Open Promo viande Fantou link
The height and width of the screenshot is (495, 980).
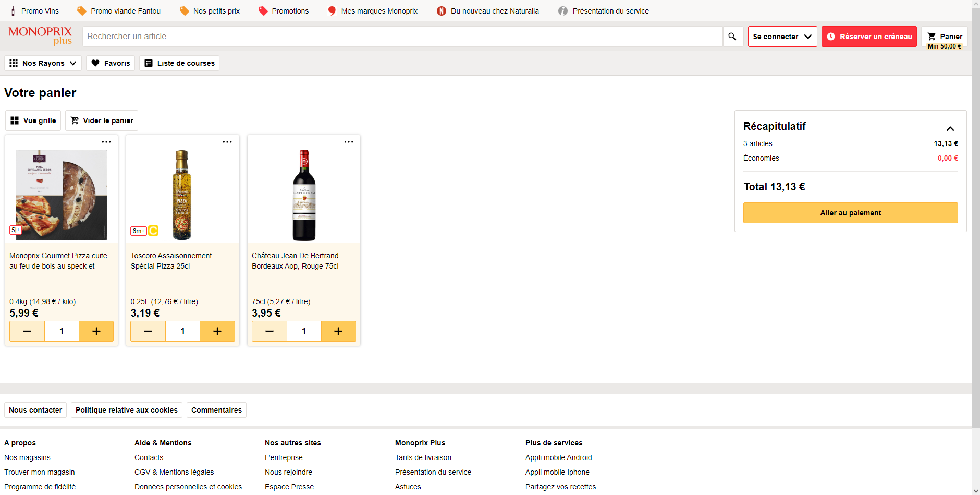119,11
